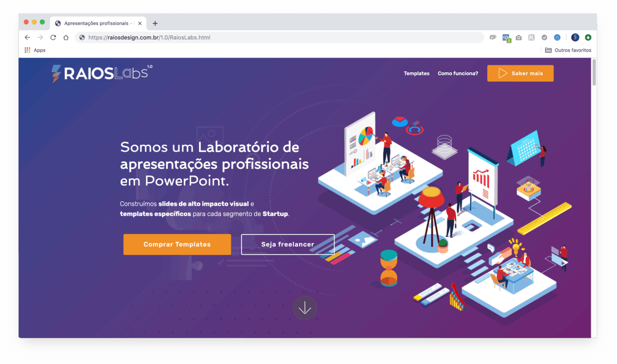Click the red macOS close window button
617x364 pixels.
coord(26,22)
